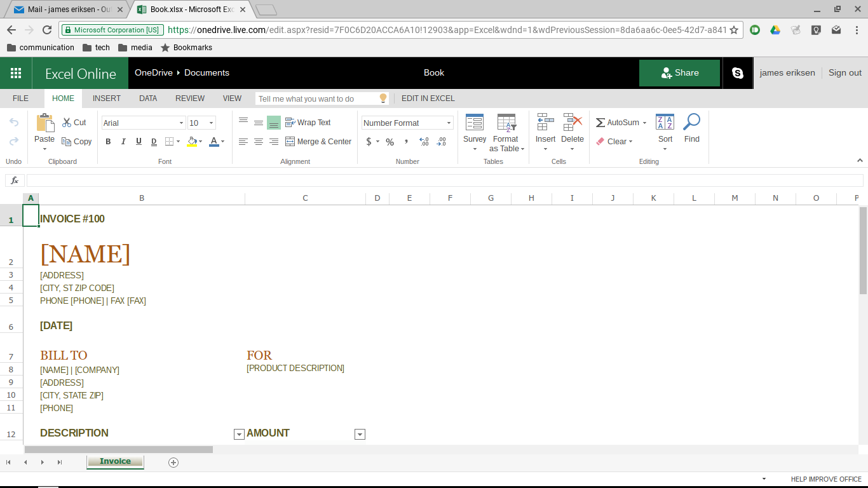Toggle italic formatting

click(123, 142)
